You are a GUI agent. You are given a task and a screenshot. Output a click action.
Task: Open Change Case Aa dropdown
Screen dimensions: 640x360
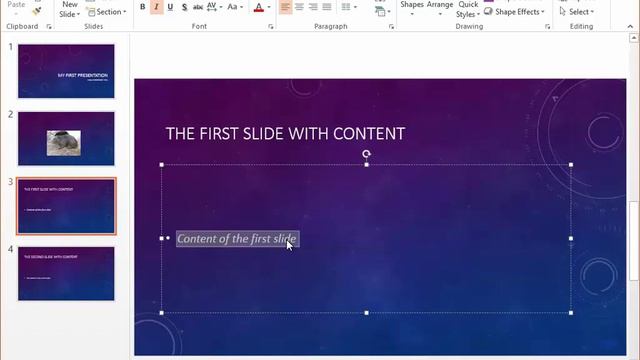point(235,7)
